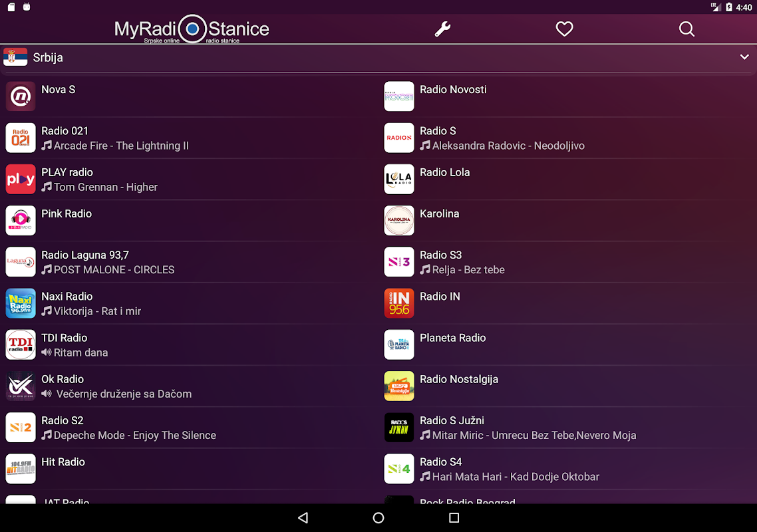Select the Pink Radio station name
The width and height of the screenshot is (757, 532).
[67, 213]
